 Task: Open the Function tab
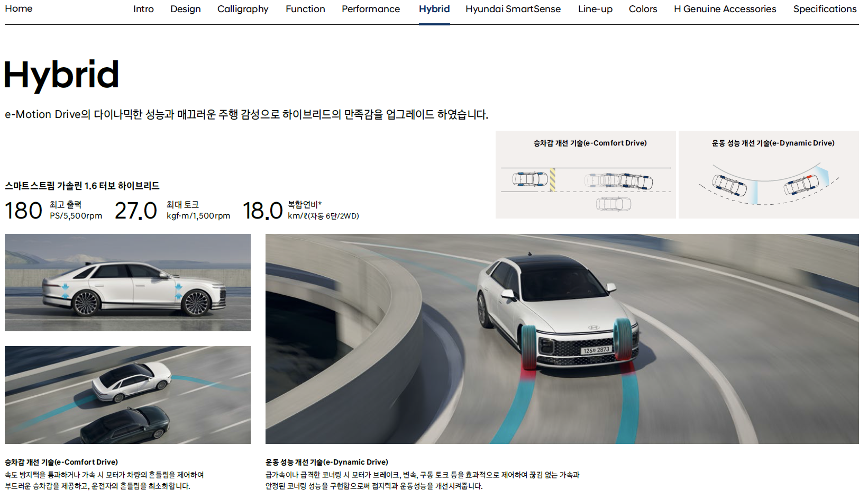[305, 9]
